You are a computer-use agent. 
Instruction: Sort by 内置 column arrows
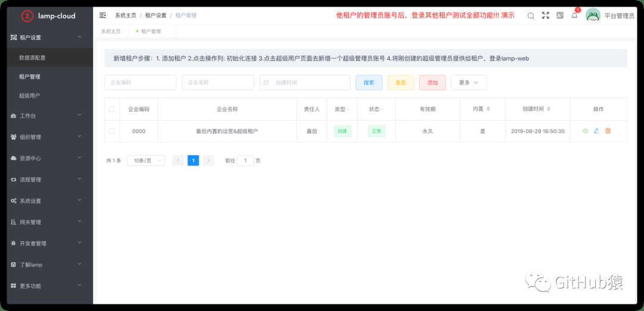point(488,109)
